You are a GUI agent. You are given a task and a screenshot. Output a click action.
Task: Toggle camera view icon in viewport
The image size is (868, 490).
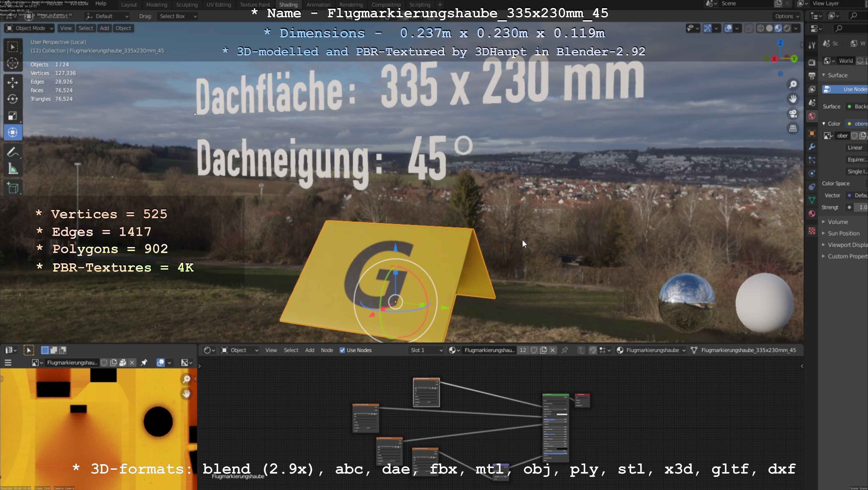793,114
